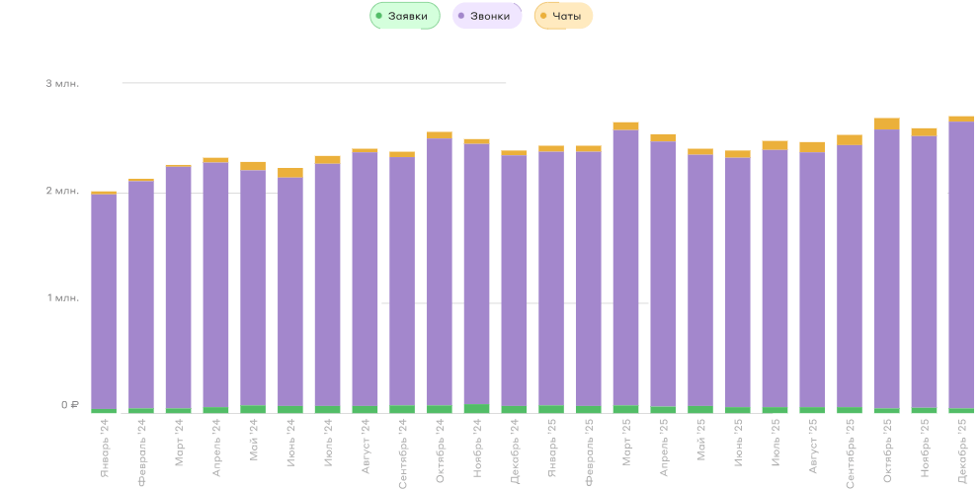
Task: Click the orange Чаты legend dot
Action: pos(543,16)
